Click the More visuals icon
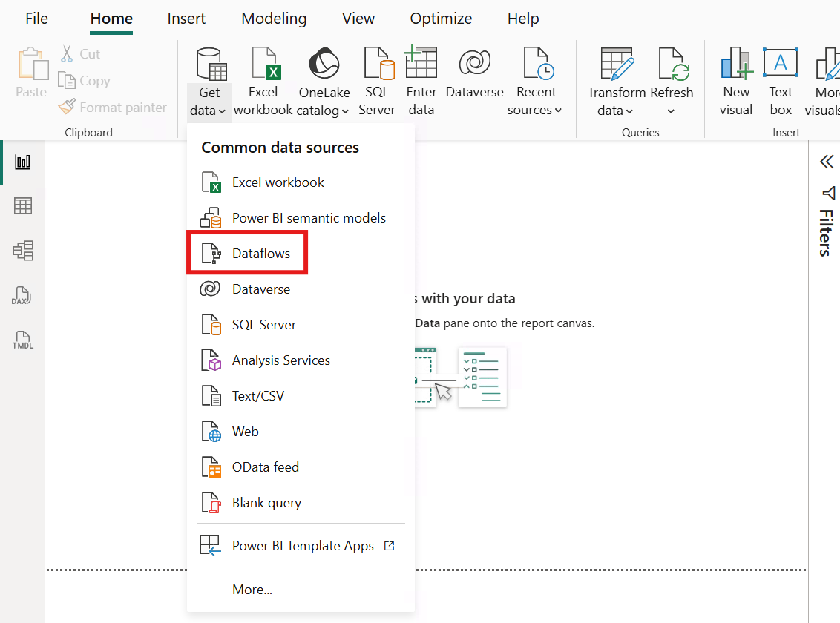 tap(827, 63)
